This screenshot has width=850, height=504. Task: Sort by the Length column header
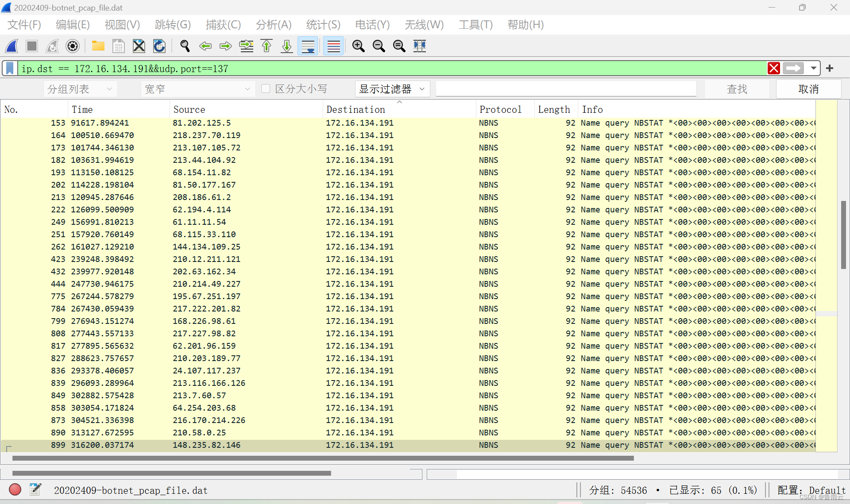[x=556, y=109]
